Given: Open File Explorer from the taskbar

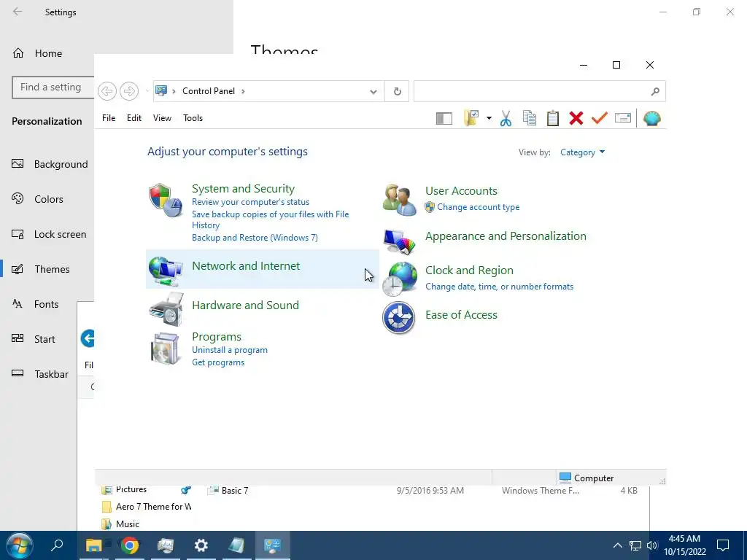Looking at the screenshot, I should click(x=94, y=545).
